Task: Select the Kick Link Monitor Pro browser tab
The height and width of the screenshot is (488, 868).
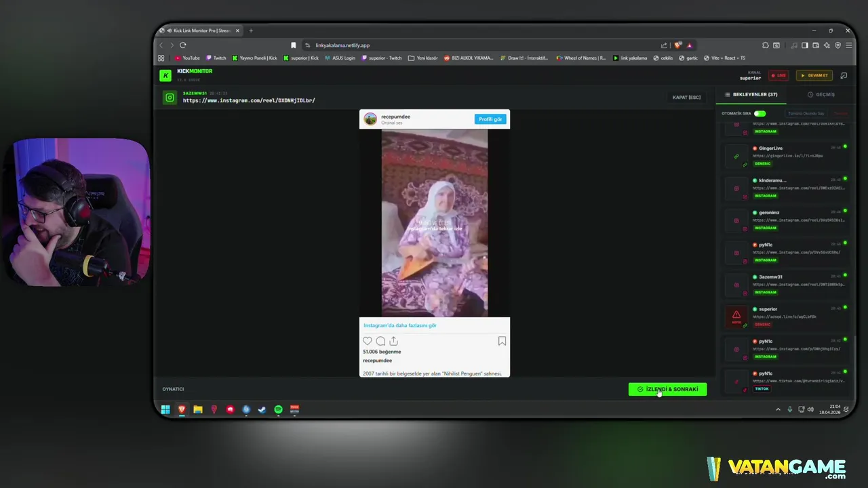Action: [200, 30]
